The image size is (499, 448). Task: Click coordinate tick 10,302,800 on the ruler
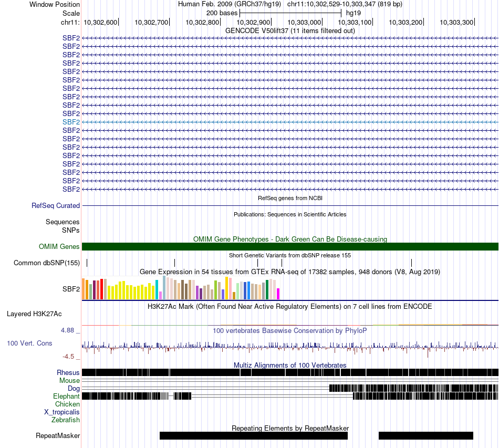point(202,22)
